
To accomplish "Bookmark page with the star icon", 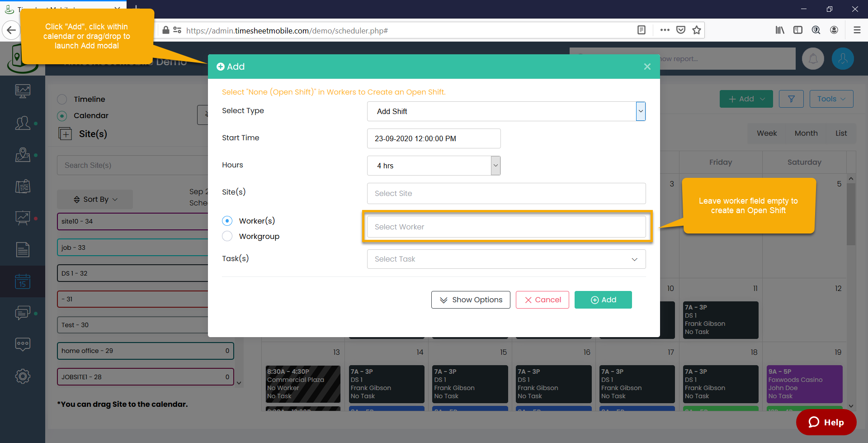I will tap(697, 30).
